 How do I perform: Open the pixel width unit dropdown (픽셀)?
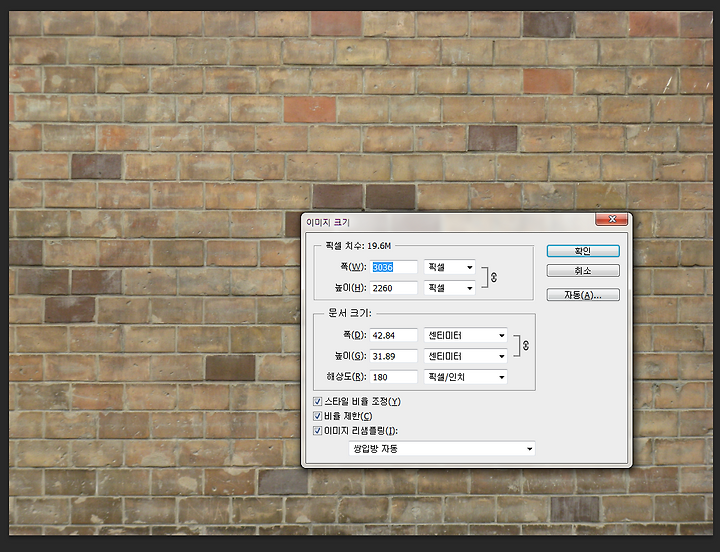pyautogui.click(x=450, y=267)
